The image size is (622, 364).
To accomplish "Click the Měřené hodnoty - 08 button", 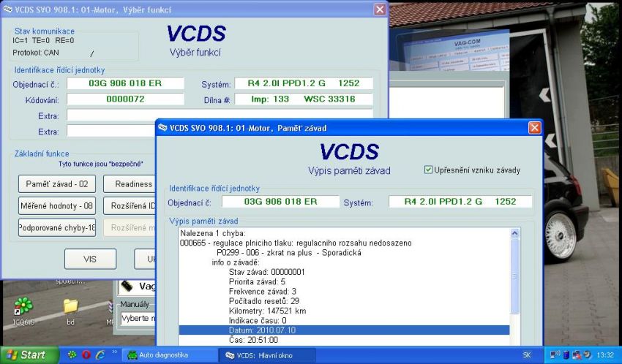I will click(57, 205).
